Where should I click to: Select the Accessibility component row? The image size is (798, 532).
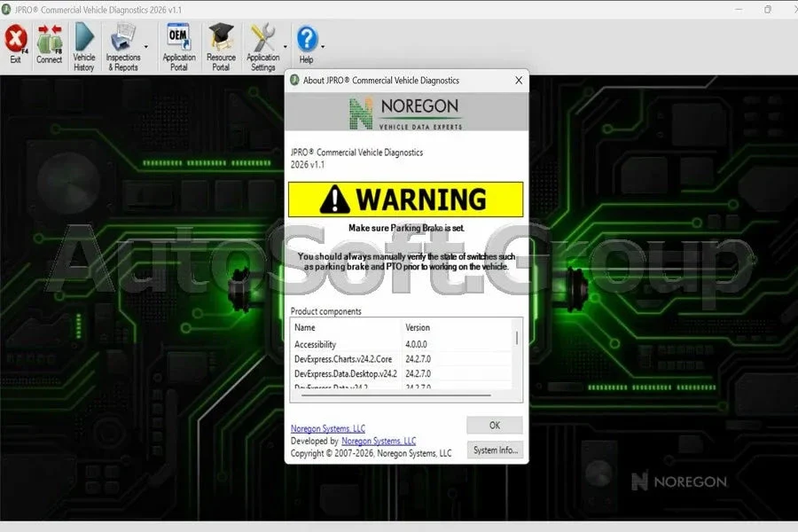(402, 345)
